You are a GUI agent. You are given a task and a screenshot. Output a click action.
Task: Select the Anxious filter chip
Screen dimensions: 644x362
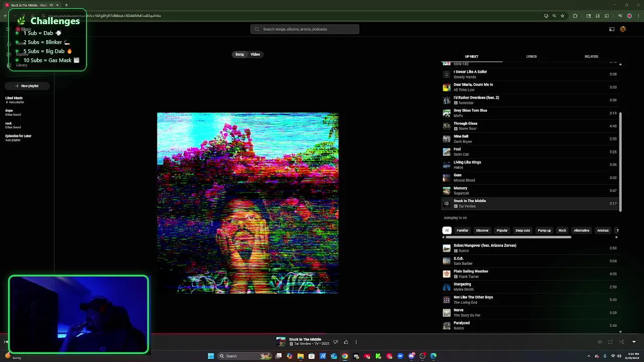click(x=603, y=230)
